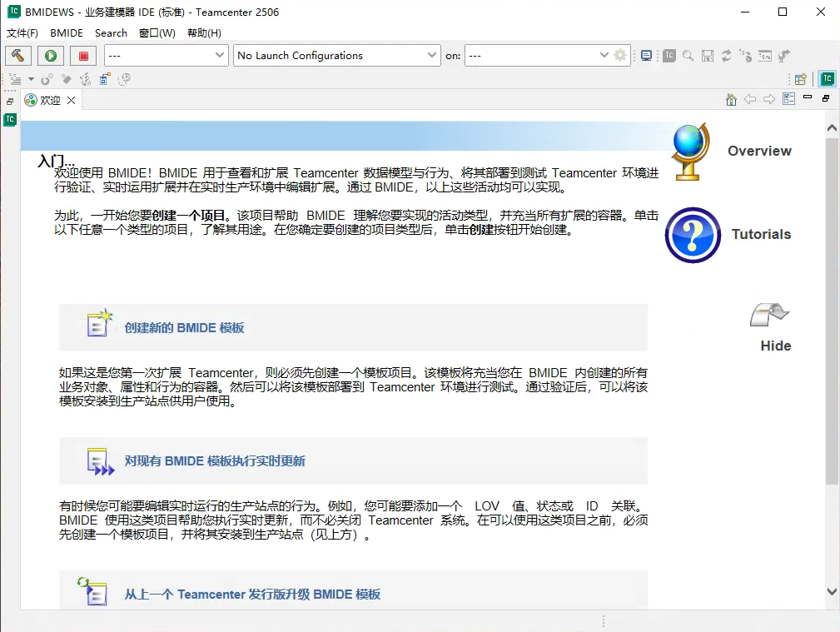
Task: Open the Tutorials link
Action: click(x=761, y=234)
